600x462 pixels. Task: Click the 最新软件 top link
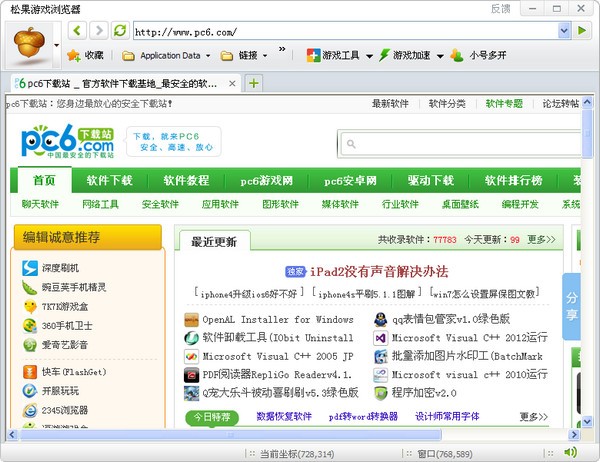tap(390, 104)
